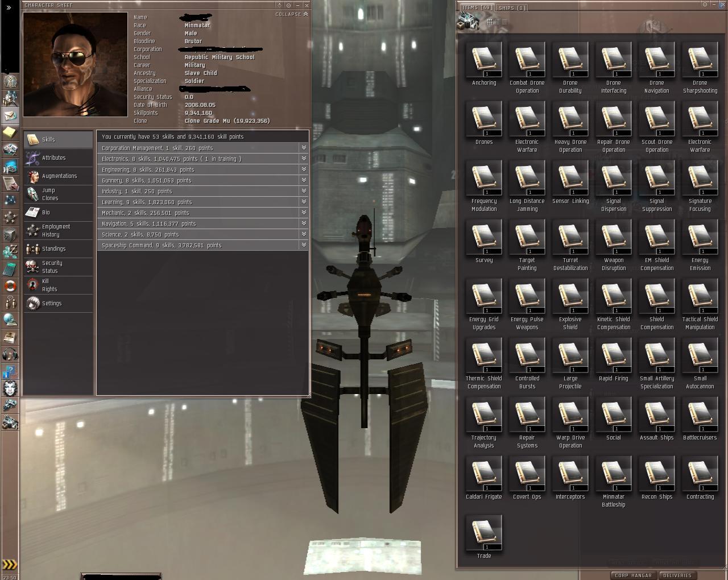Open the yellow notepad icon

click(x=10, y=132)
